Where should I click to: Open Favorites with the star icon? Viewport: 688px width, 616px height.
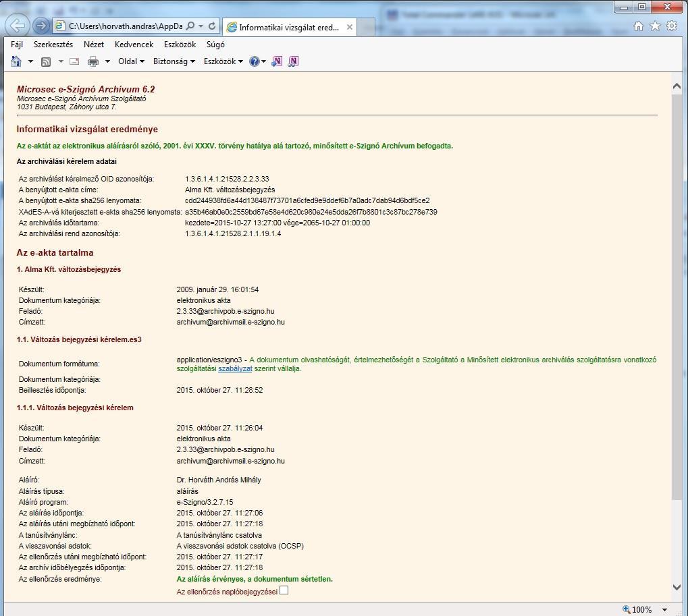pos(655,26)
